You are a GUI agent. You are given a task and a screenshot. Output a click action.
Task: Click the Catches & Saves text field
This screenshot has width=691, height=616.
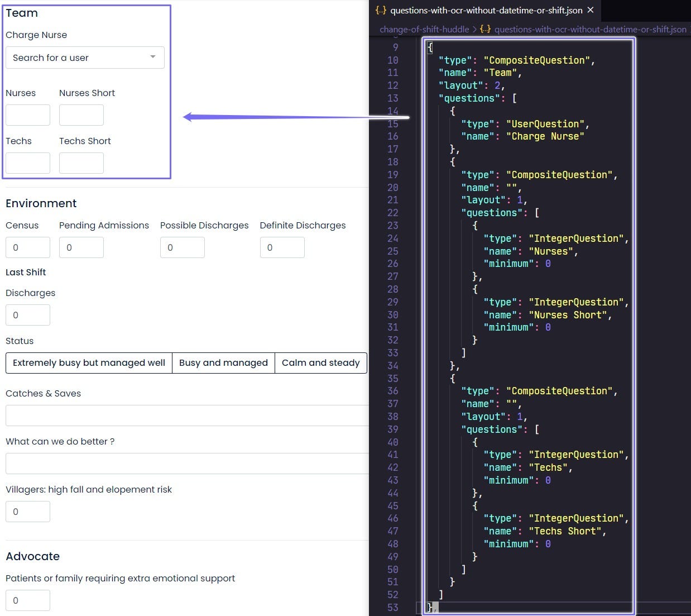187,416
